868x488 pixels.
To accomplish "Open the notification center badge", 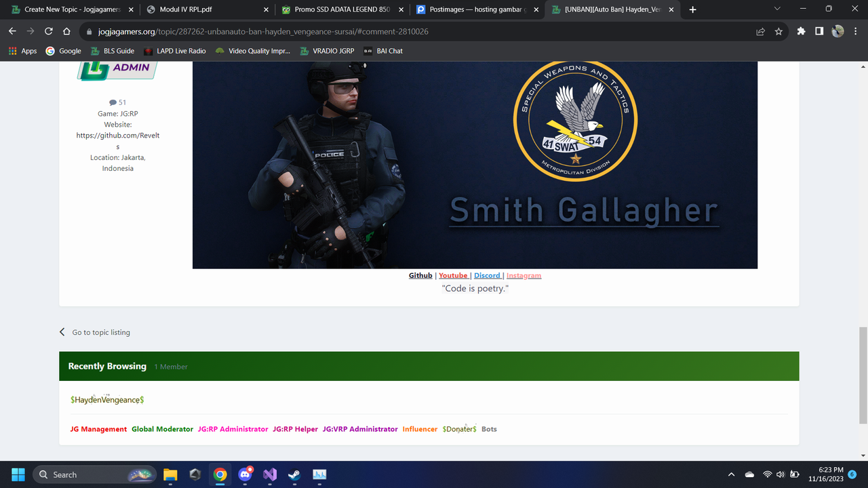I will click(x=852, y=474).
